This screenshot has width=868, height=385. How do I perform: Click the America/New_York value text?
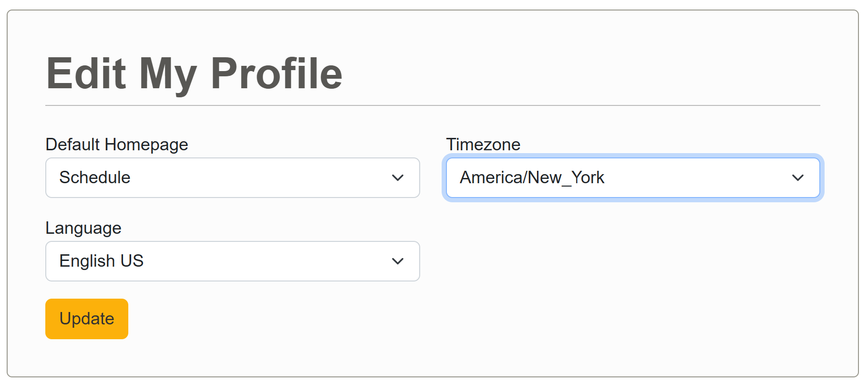(531, 177)
